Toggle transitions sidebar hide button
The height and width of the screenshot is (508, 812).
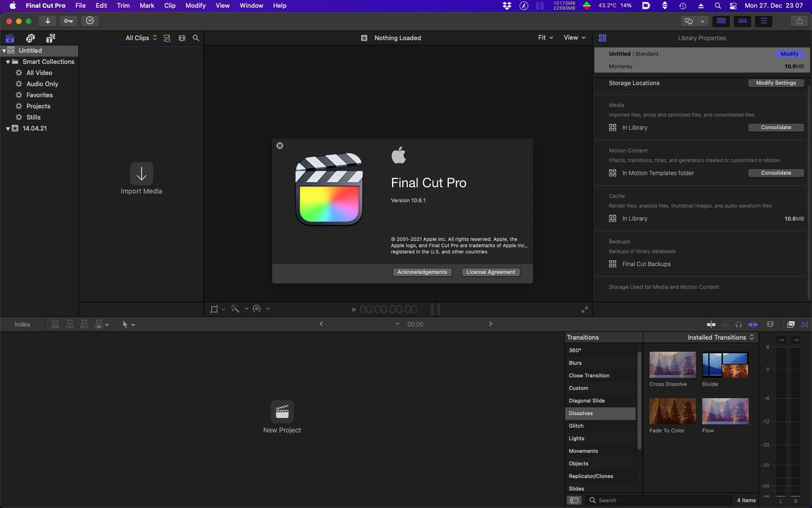[574, 500]
